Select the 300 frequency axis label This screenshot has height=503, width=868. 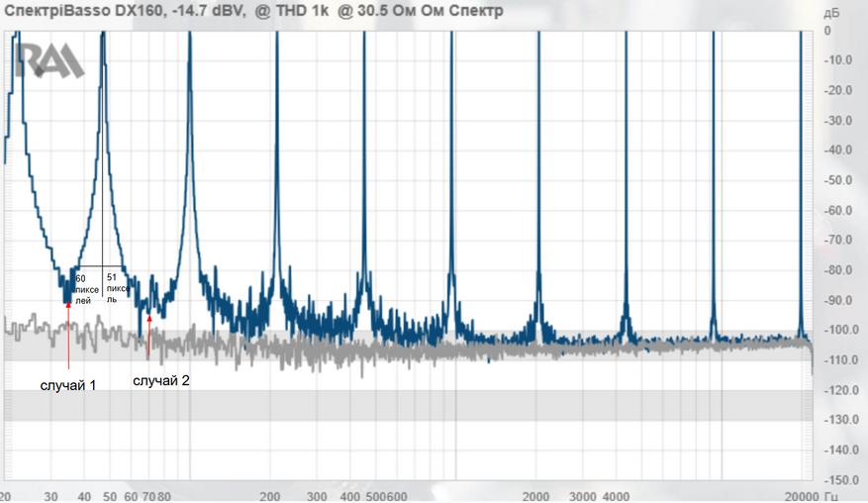click(x=317, y=496)
